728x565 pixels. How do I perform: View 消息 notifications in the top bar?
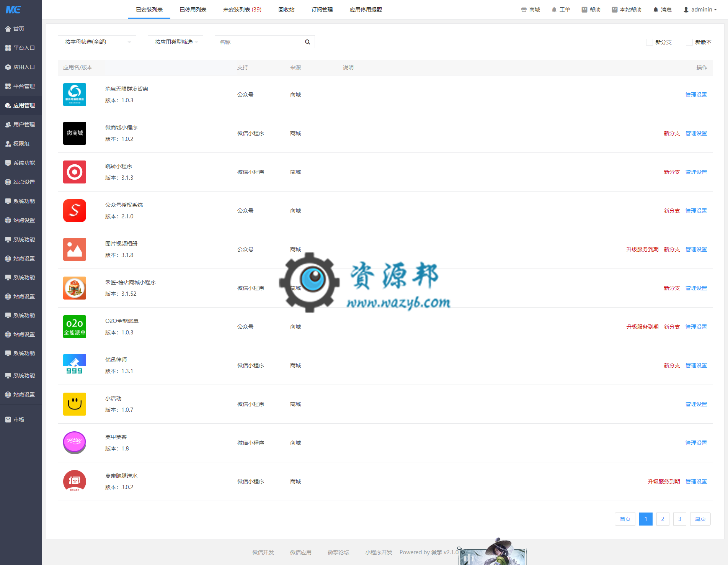663,10
